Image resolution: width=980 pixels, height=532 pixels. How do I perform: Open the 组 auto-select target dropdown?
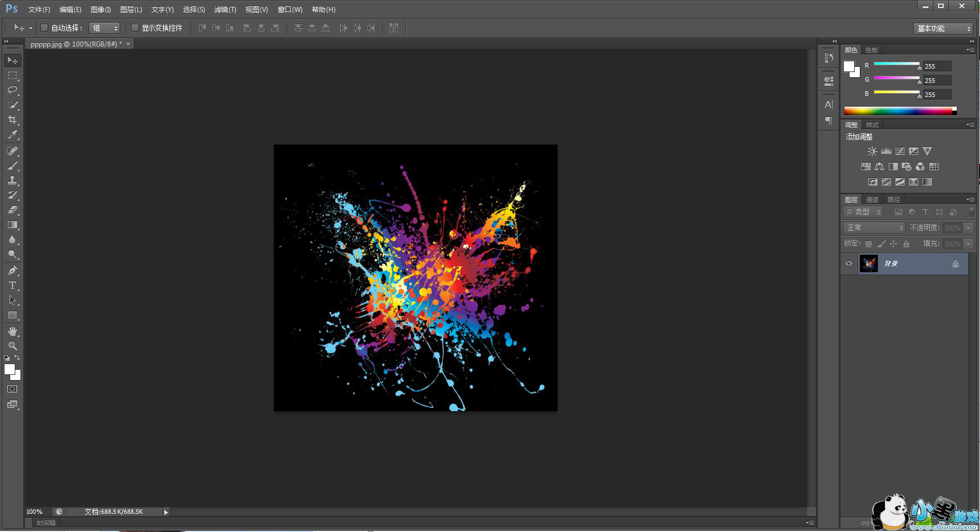click(105, 28)
